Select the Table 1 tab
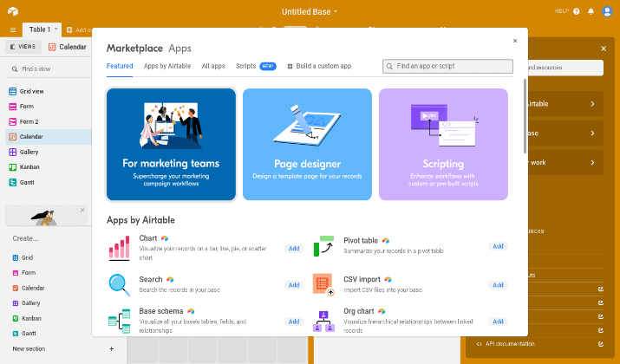The height and width of the screenshot is (364, 620). (x=40, y=29)
